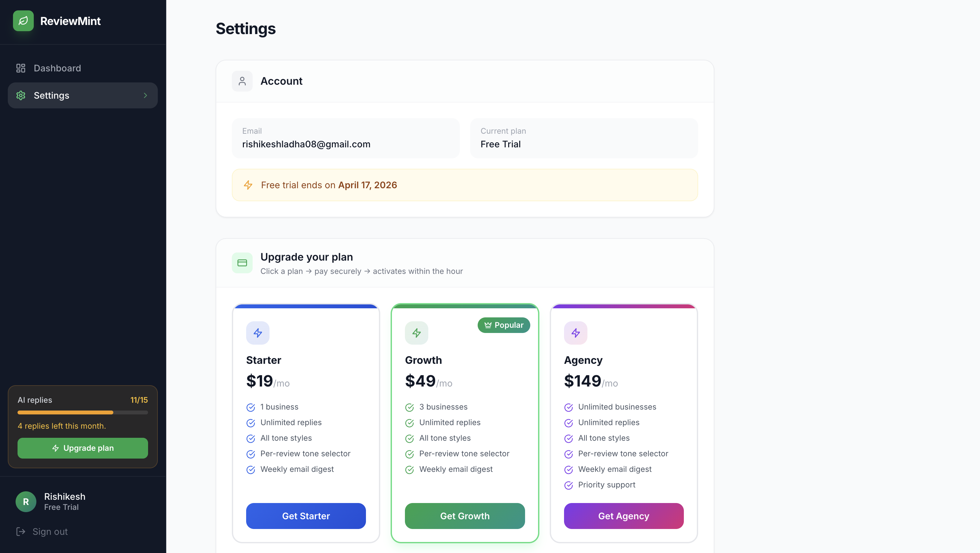Click the lightning icon in the trial banner

[x=248, y=185]
